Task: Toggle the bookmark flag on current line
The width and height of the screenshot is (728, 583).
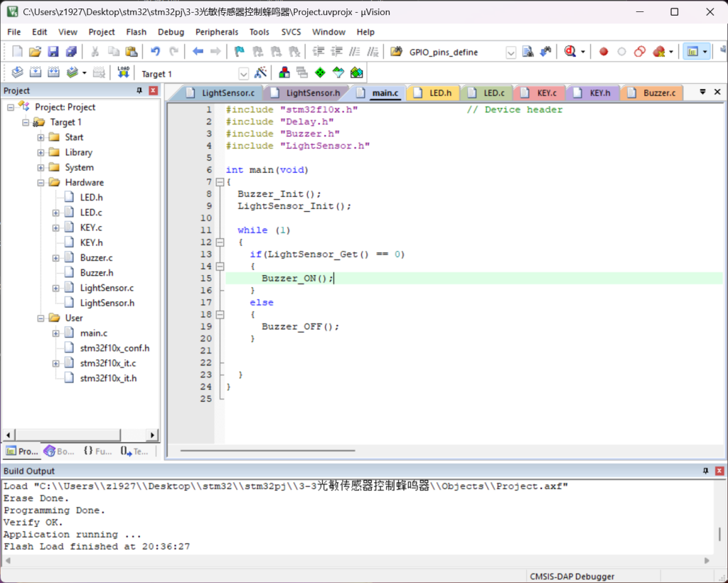Action: [239, 52]
